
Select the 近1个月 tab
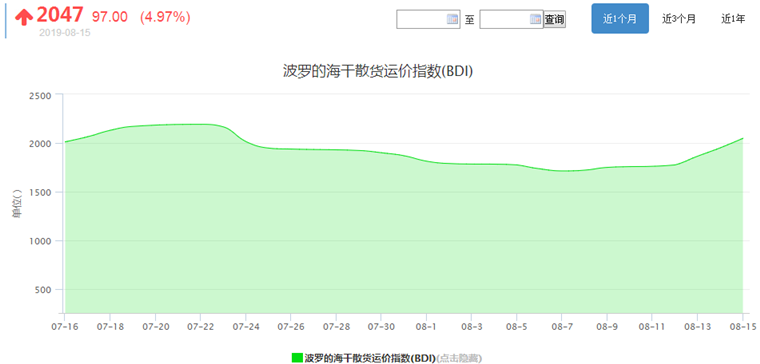[620, 19]
